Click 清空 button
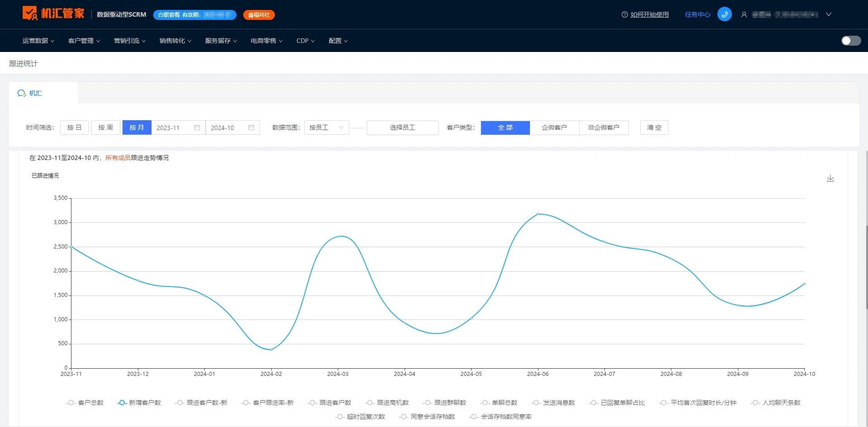 [654, 127]
